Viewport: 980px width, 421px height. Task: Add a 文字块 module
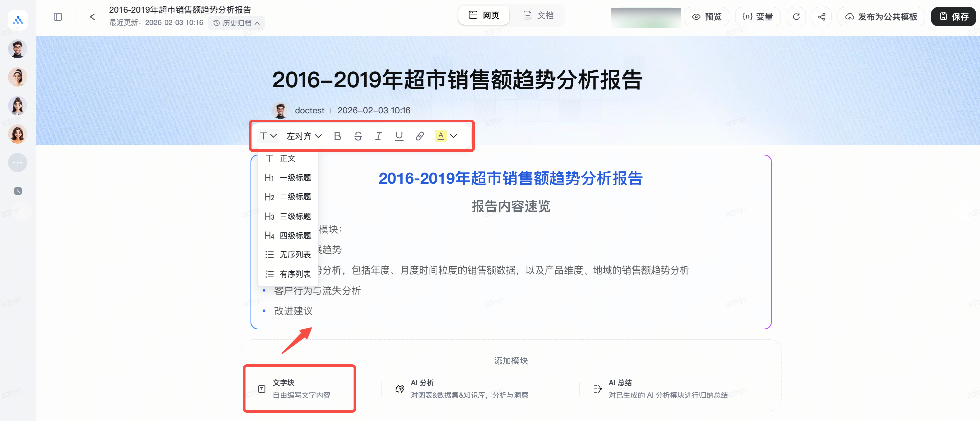coord(299,388)
